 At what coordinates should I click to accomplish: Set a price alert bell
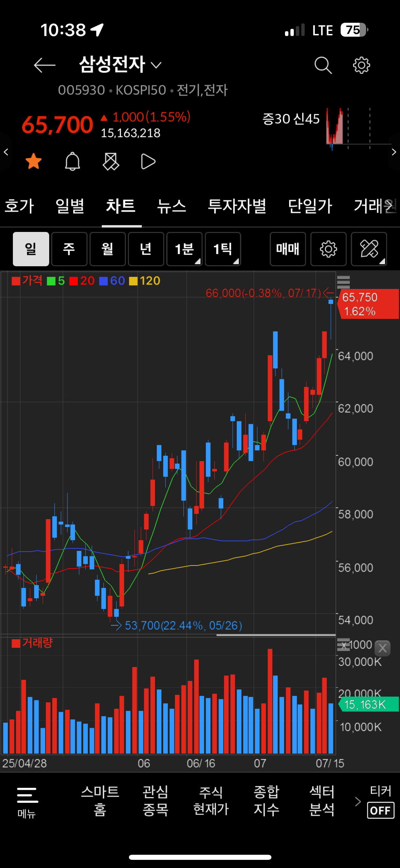72,161
